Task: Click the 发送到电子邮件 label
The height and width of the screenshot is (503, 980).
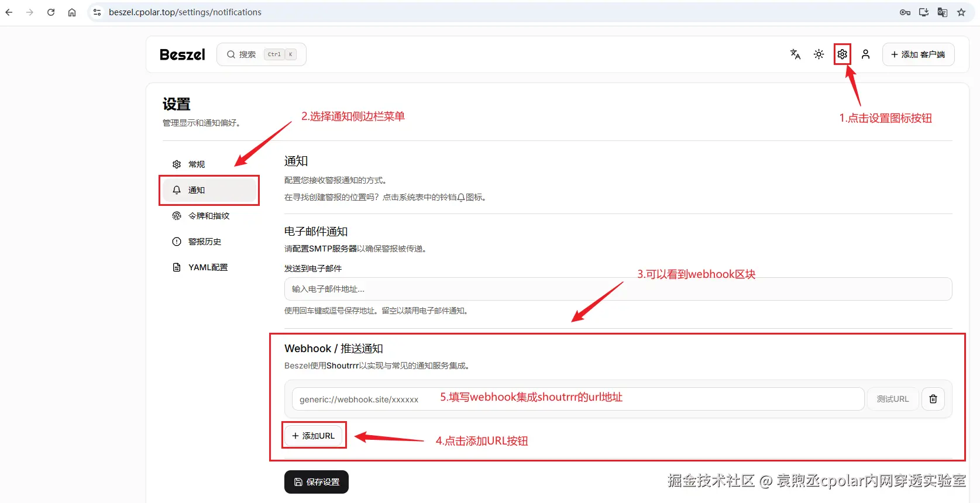Action: [313, 268]
